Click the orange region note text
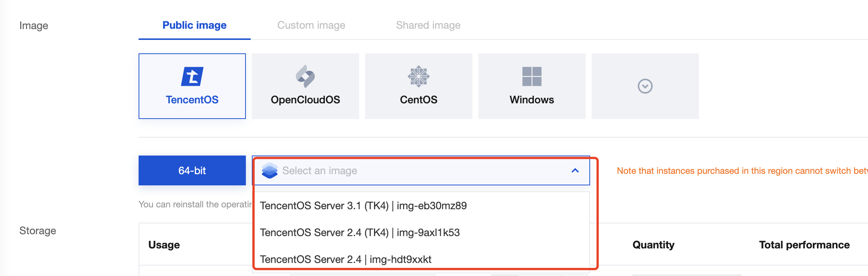Screen dimensions: 868x276 (x=741, y=171)
